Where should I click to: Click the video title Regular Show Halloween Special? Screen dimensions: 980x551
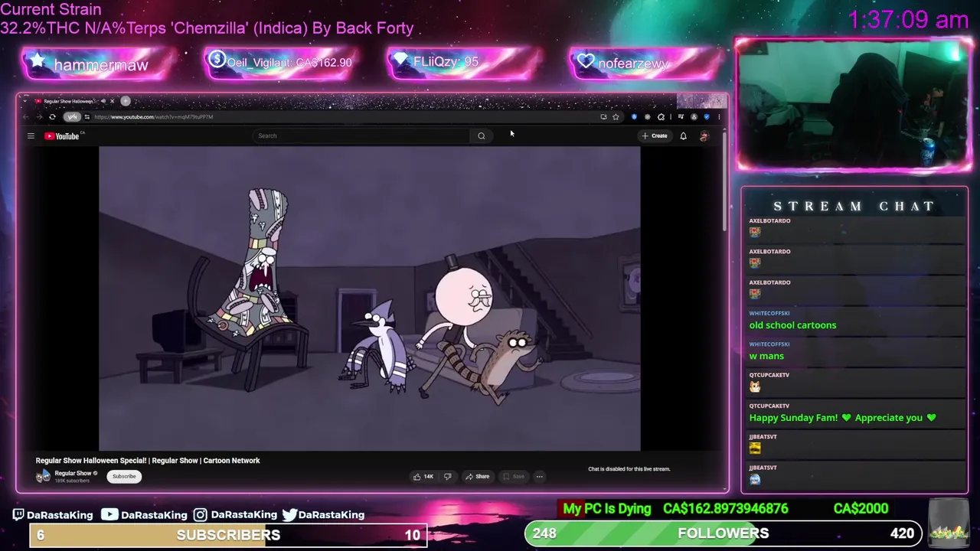(x=148, y=461)
